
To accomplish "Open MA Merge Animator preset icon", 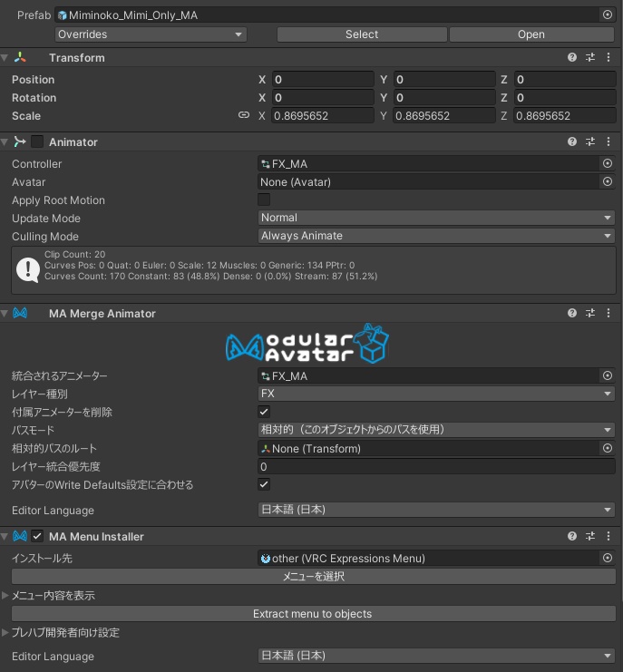I will [x=590, y=313].
